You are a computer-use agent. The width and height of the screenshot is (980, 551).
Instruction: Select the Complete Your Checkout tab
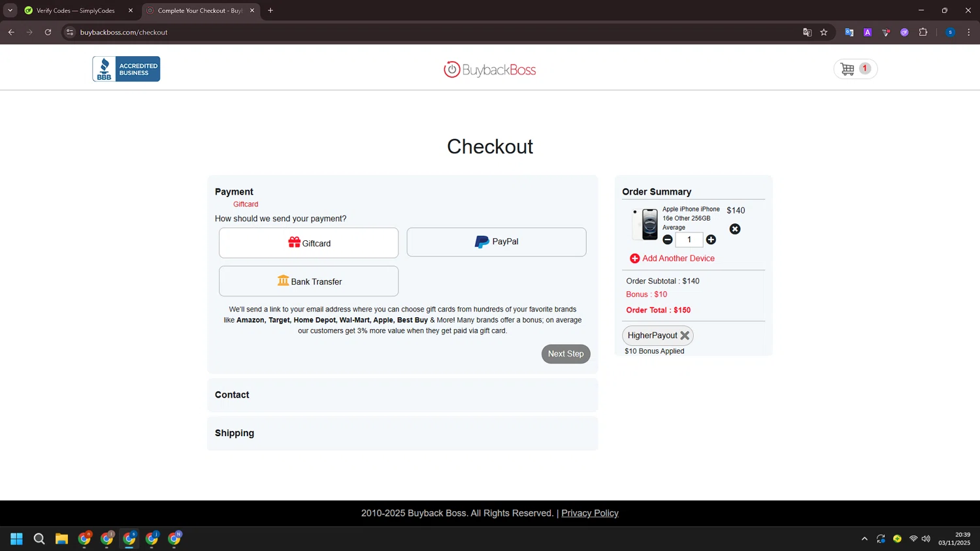(200, 10)
